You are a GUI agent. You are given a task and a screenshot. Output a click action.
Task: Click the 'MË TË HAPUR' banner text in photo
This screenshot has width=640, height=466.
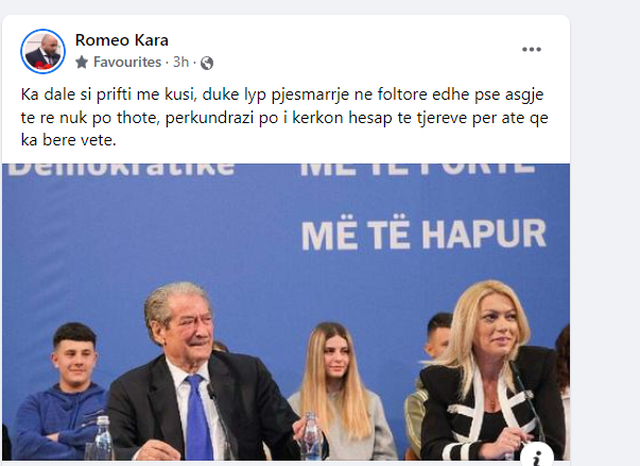(x=424, y=234)
